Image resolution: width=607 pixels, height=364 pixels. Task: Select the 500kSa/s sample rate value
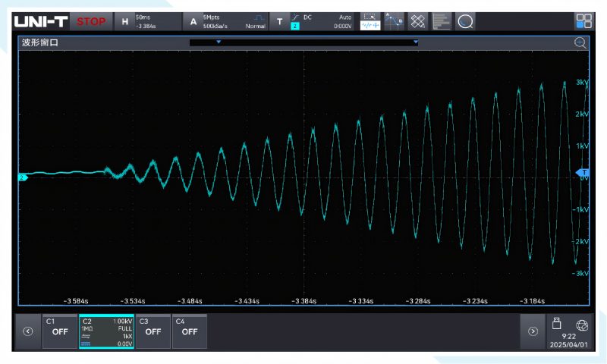click(215, 26)
